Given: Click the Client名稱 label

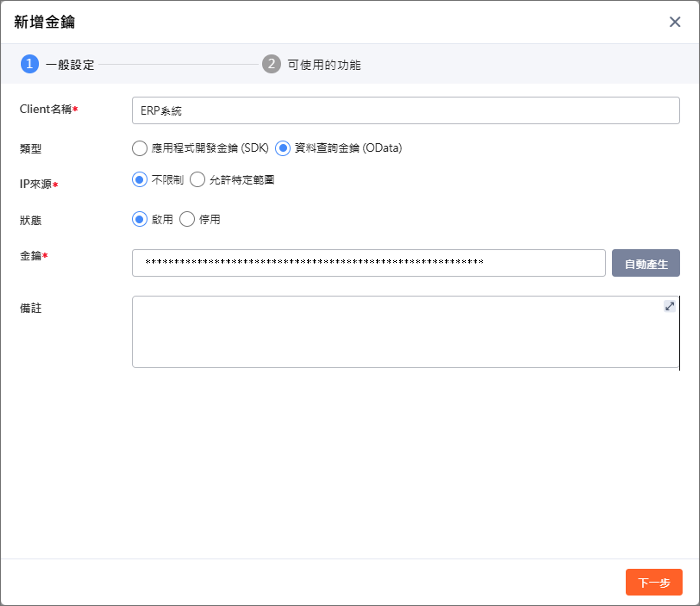Looking at the screenshot, I should pos(49,109).
